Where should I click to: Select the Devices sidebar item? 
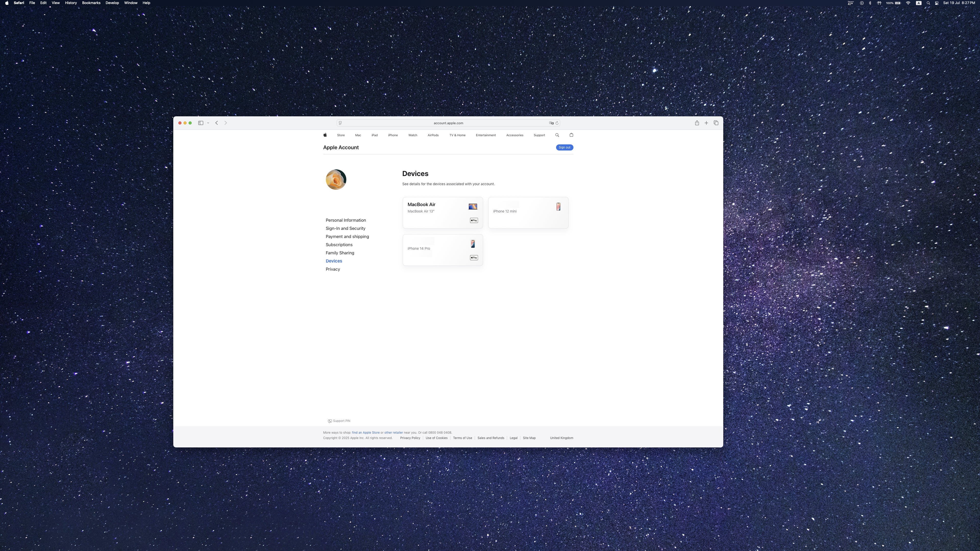[x=334, y=261]
